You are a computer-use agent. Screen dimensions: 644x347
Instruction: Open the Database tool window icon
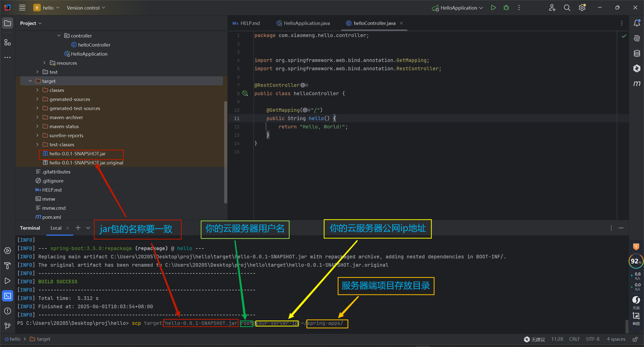click(637, 53)
